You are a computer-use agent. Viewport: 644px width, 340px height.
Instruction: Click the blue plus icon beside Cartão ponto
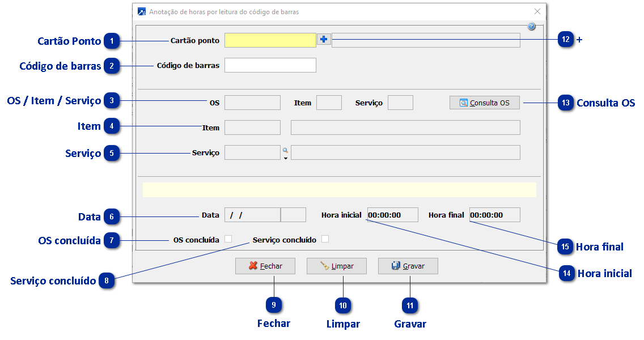[x=324, y=40]
